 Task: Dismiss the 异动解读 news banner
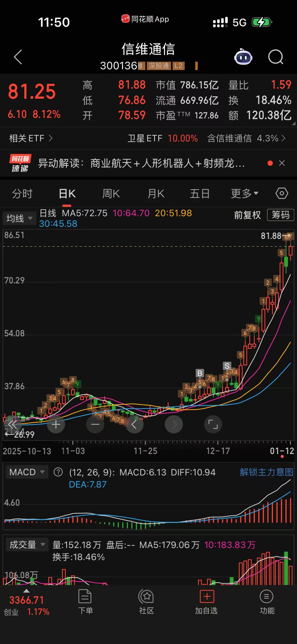282,163
